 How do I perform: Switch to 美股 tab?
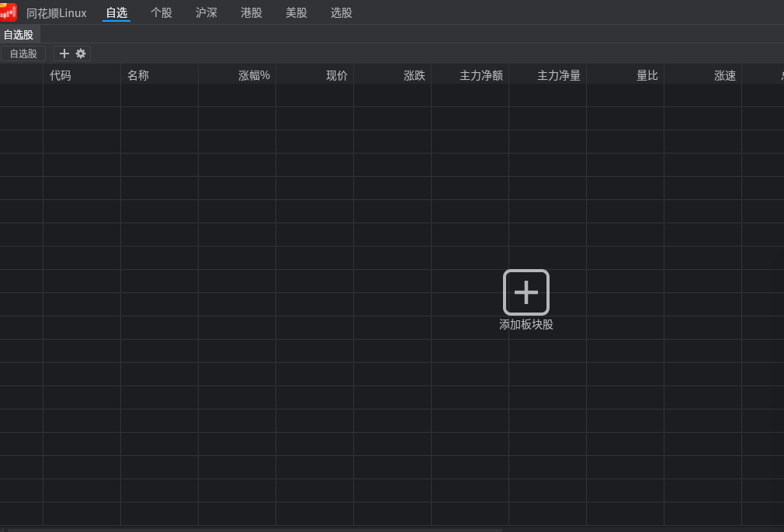[297, 12]
